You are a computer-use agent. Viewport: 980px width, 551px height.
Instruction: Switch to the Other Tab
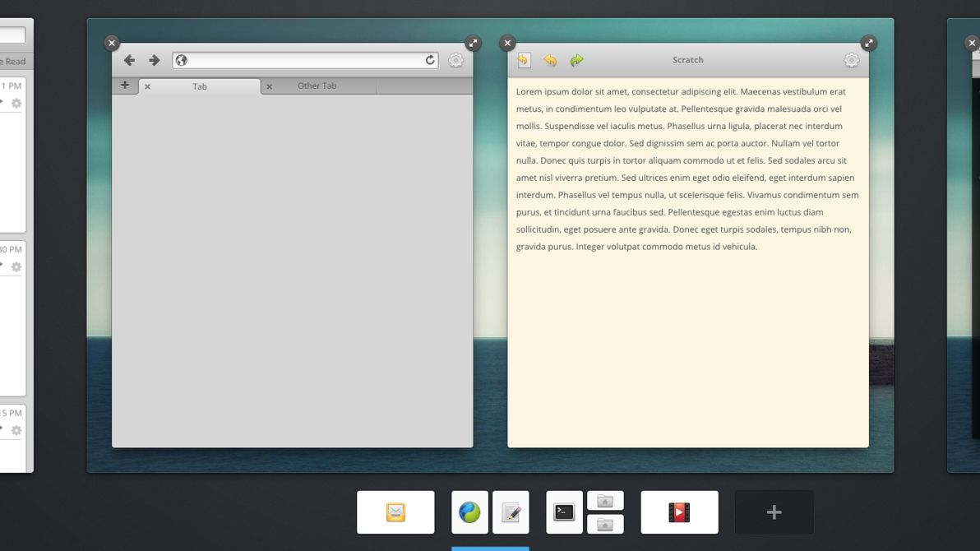[x=317, y=86]
